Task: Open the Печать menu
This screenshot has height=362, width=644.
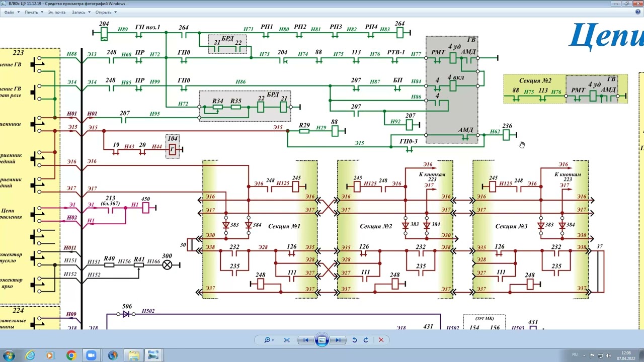Action: [x=34, y=12]
